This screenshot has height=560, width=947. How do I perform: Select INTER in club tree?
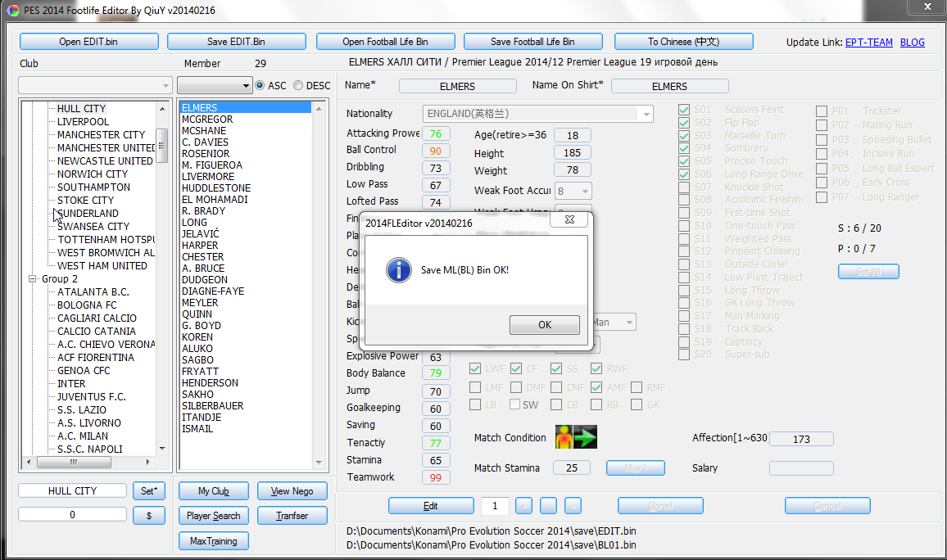[x=71, y=384]
